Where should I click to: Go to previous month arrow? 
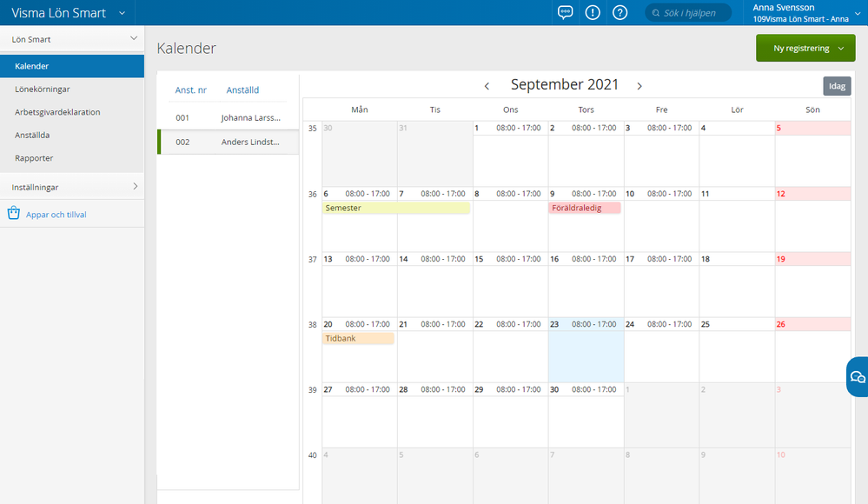(487, 86)
